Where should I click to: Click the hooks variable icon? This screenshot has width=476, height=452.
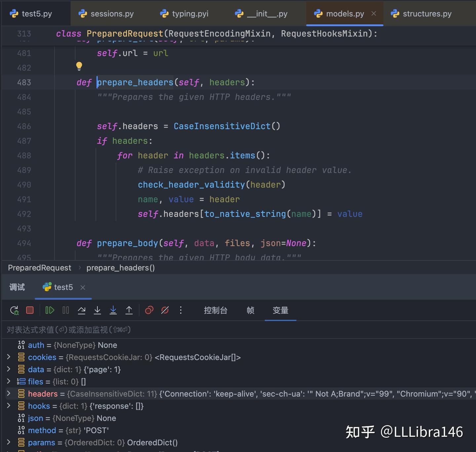21,406
